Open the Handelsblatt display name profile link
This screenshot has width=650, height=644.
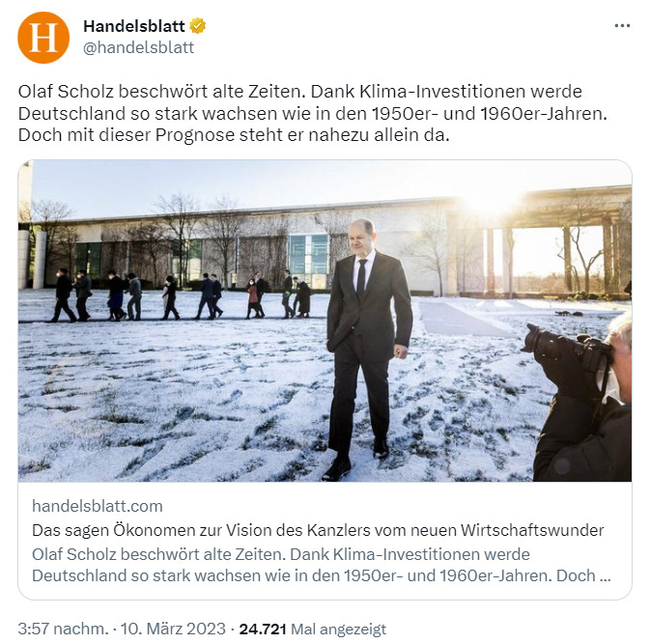coord(134,26)
